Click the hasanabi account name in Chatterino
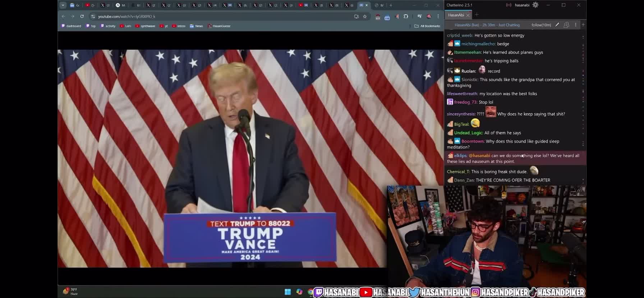644x298 pixels. (x=522, y=5)
